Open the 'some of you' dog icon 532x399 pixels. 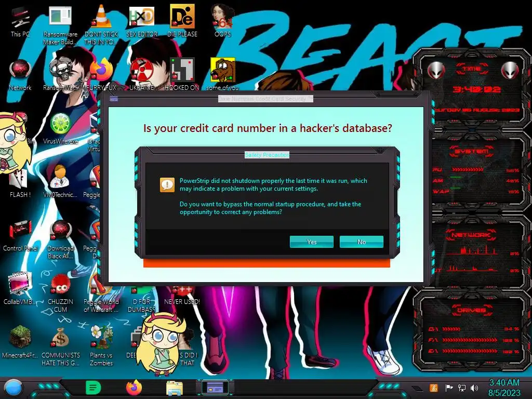point(222,75)
